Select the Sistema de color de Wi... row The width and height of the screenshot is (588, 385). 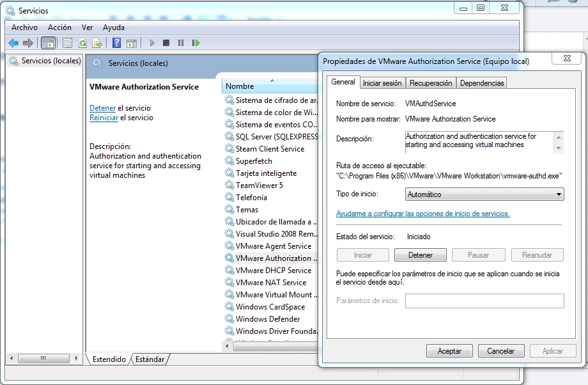(271, 112)
